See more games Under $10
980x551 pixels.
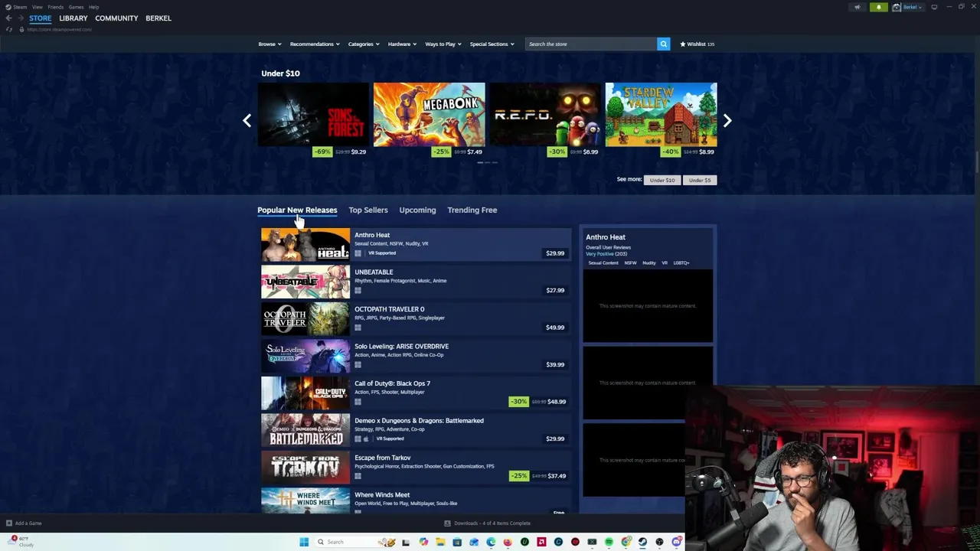point(662,180)
